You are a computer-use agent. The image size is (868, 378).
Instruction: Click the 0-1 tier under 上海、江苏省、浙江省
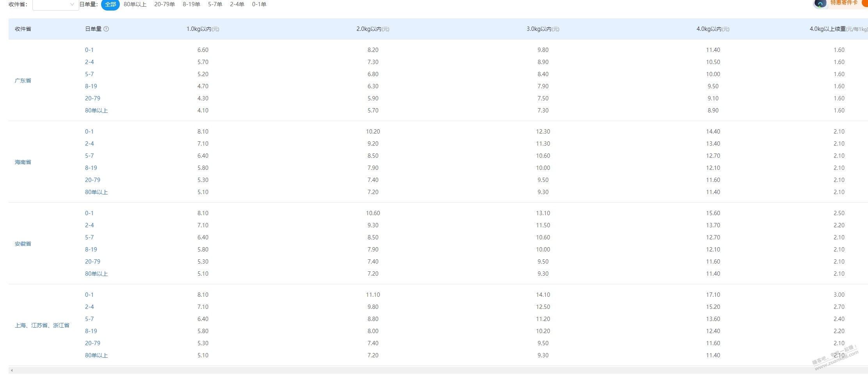(89, 295)
